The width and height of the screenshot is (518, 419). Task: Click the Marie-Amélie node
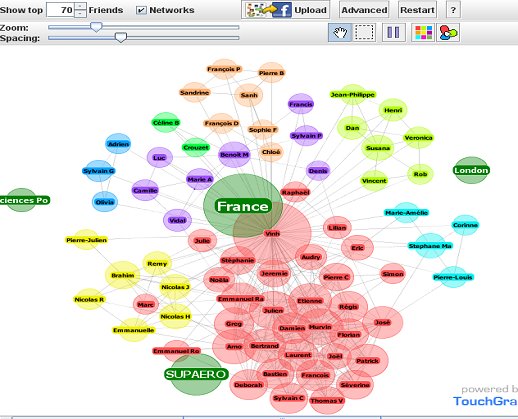click(x=406, y=212)
